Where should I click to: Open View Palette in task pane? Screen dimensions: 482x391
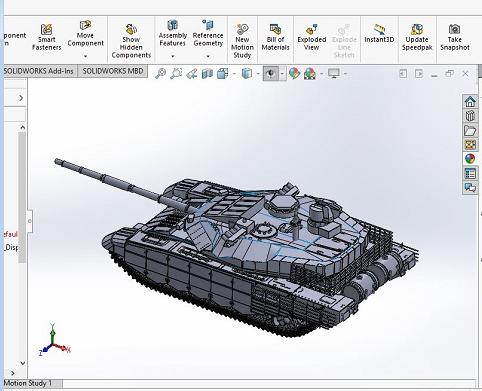470,145
